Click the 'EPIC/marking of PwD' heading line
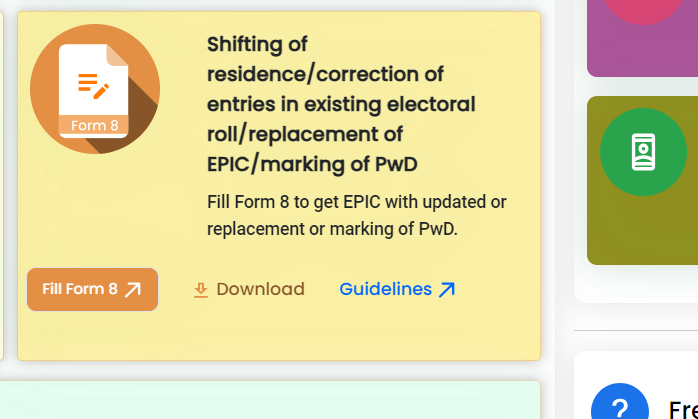698x419 pixels. (312, 163)
